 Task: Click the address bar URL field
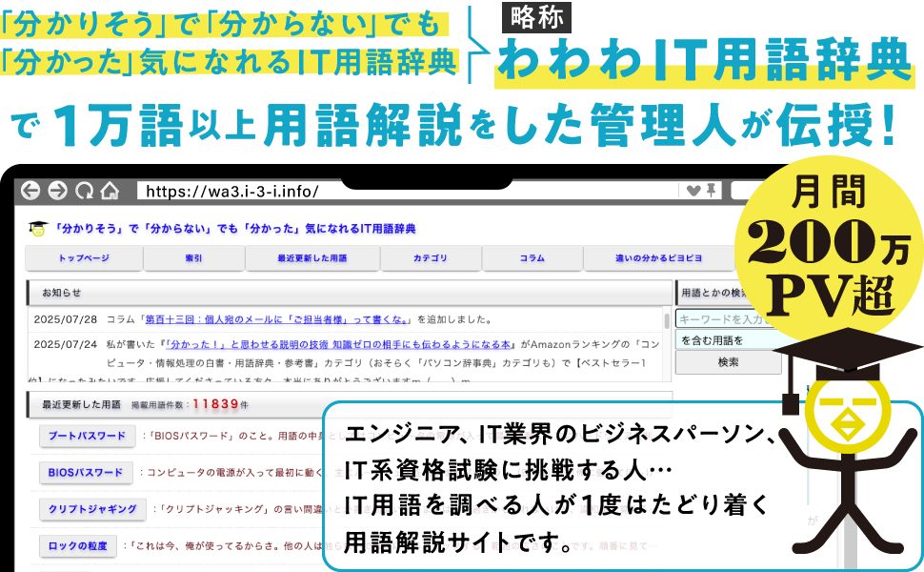[410, 191]
